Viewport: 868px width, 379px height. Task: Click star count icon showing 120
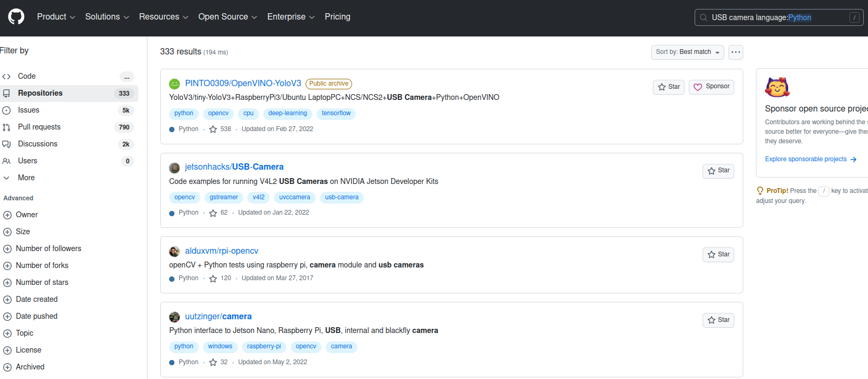pyautogui.click(x=213, y=279)
